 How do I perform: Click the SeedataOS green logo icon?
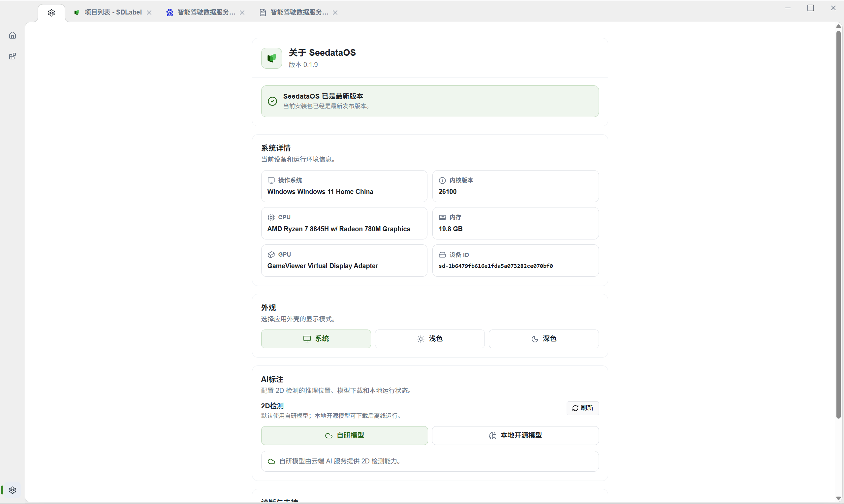pyautogui.click(x=271, y=58)
